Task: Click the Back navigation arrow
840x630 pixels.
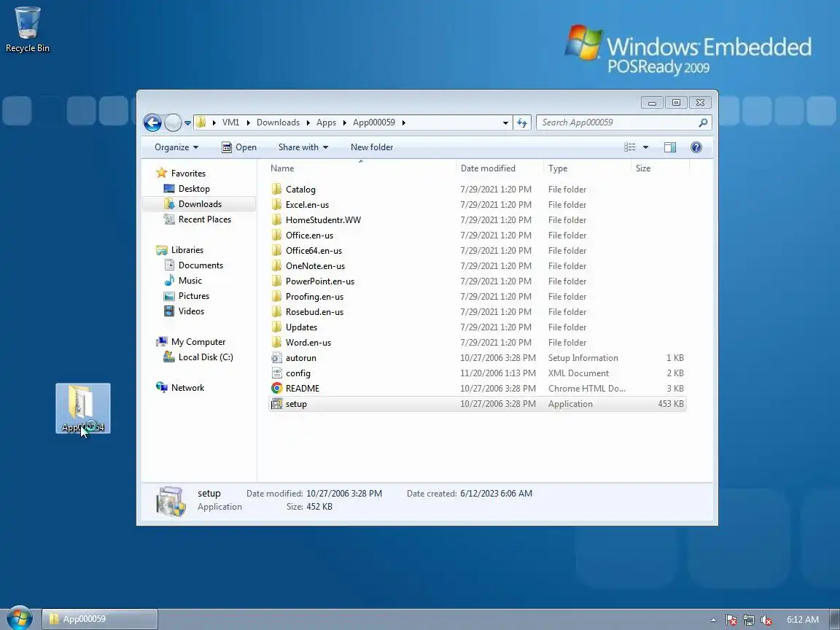Action: [152, 122]
